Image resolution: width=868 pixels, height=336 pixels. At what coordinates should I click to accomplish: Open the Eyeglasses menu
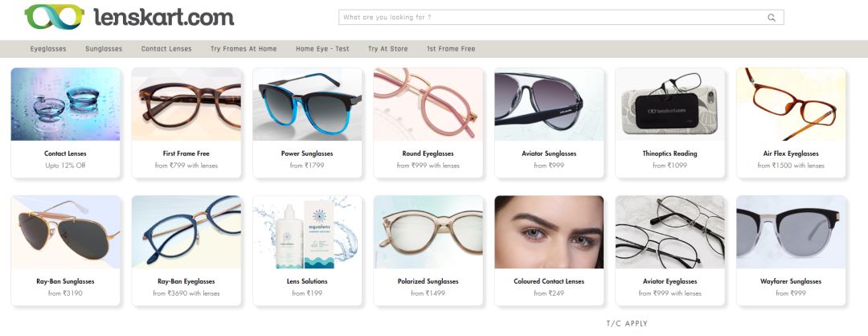(48, 49)
